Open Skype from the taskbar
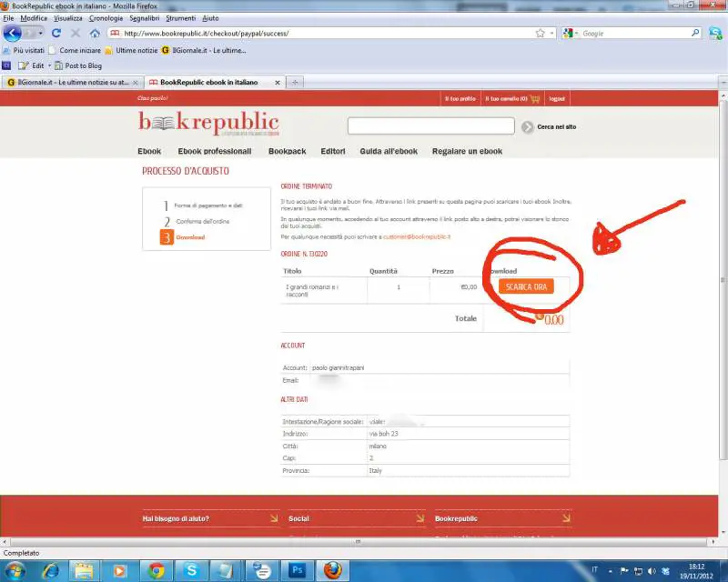This screenshot has width=728, height=582. [191, 570]
